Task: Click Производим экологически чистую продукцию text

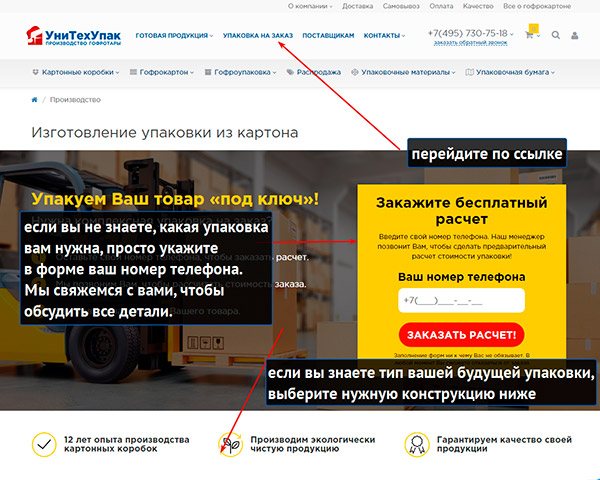Action: [x=313, y=444]
